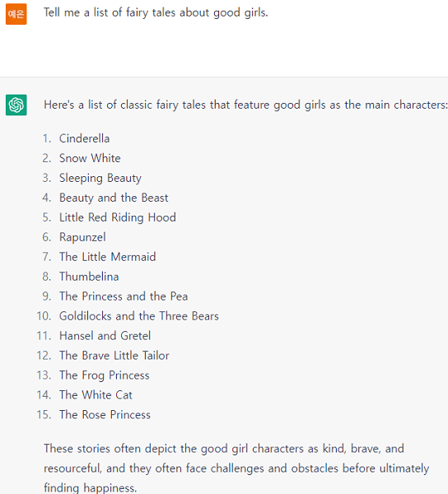Image resolution: width=448 pixels, height=494 pixels.
Task: Click The Little Mermaid entry
Action: tap(107, 257)
